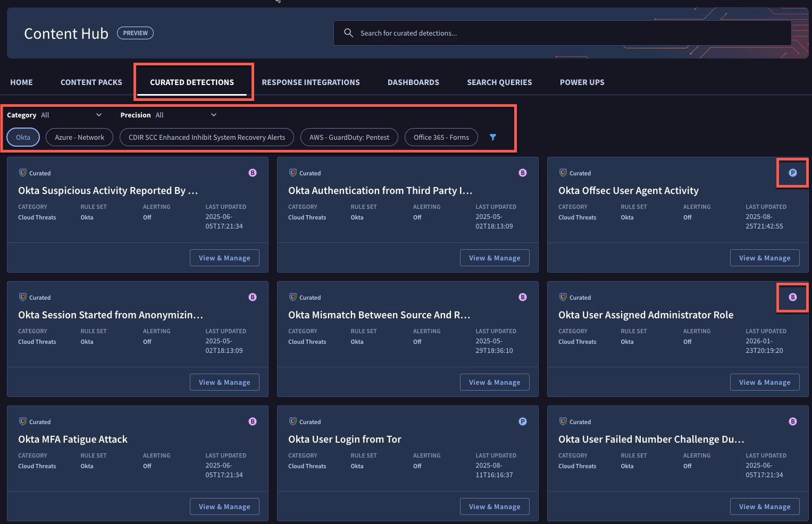Click the B badge on Okta Suspicious Activity card

(253, 173)
